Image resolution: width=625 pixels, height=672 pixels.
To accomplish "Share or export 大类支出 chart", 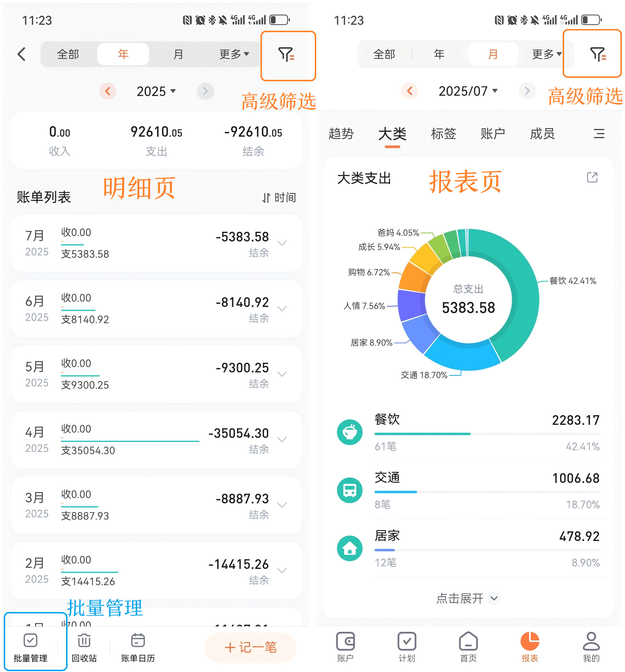I will [592, 177].
